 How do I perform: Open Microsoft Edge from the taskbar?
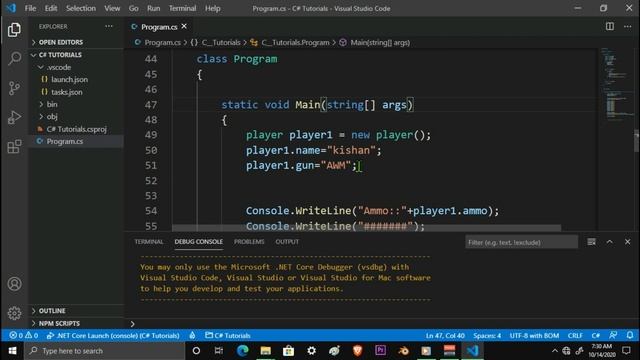click(x=242, y=351)
